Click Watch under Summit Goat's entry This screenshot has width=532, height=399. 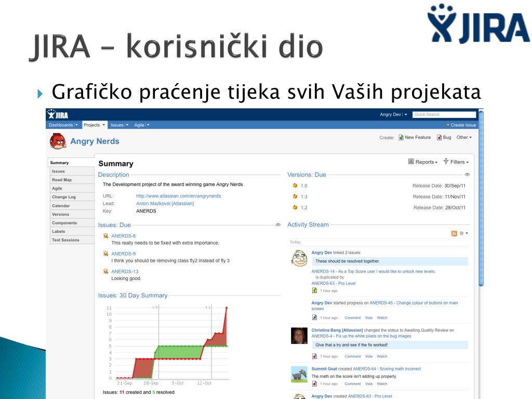coord(382,384)
